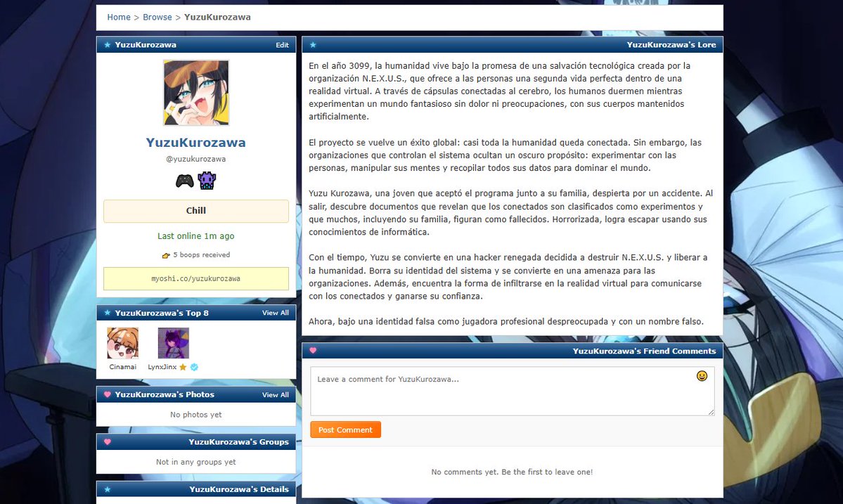The width and height of the screenshot is (843, 504).
Task: Click the star icon on the Details panel header
Action: 106,490
